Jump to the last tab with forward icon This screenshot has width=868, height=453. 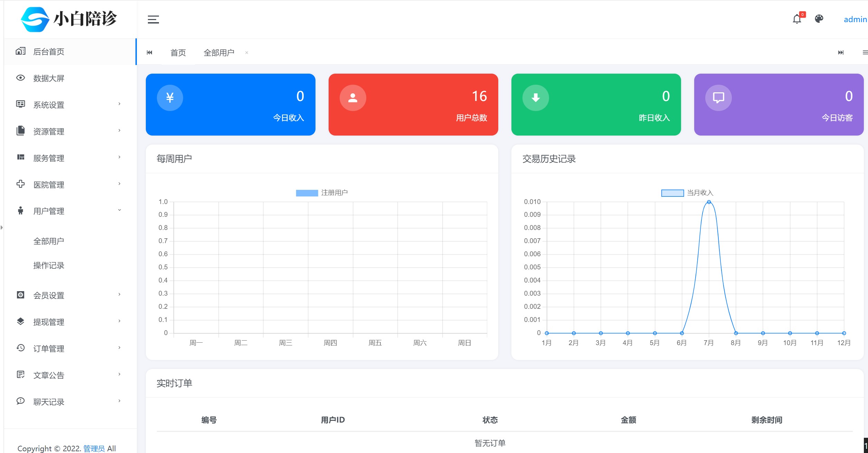coord(841,53)
